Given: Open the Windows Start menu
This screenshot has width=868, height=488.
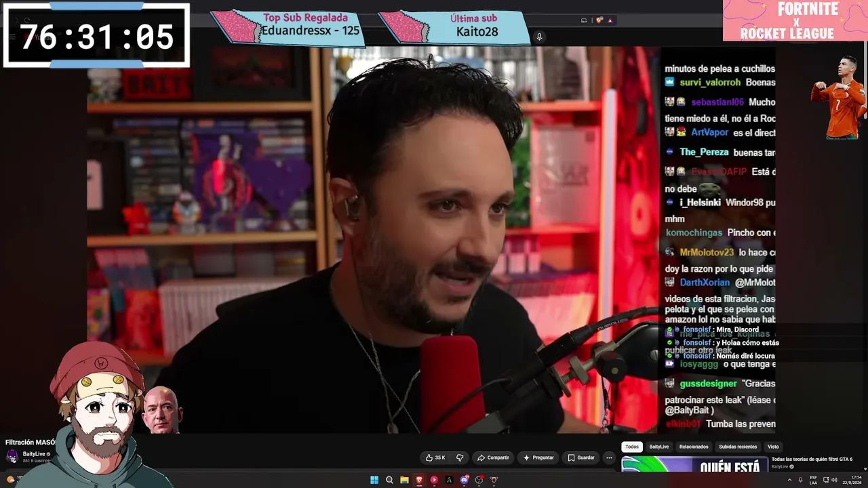Looking at the screenshot, I should point(374,480).
